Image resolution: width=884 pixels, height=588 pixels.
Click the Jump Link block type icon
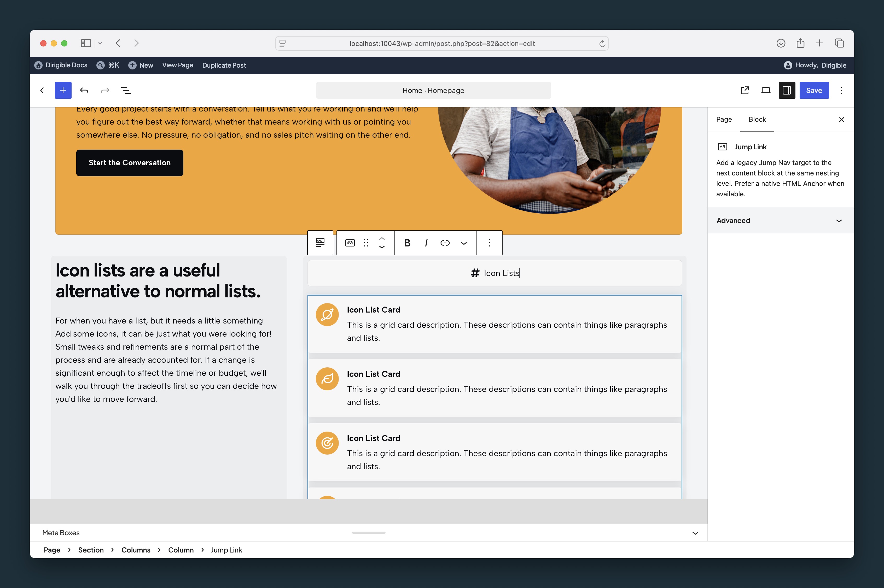(350, 243)
